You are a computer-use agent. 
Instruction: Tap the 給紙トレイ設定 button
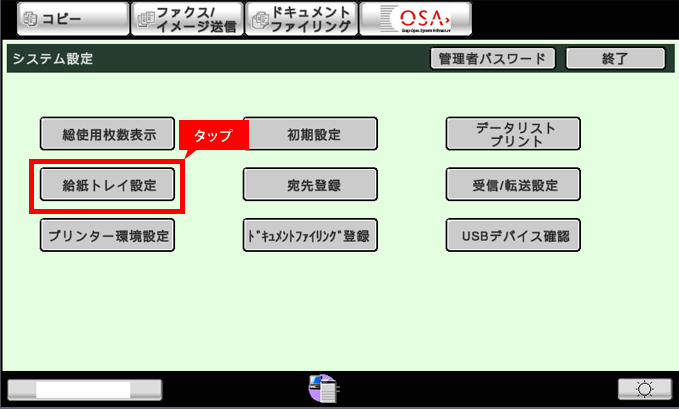click(108, 186)
